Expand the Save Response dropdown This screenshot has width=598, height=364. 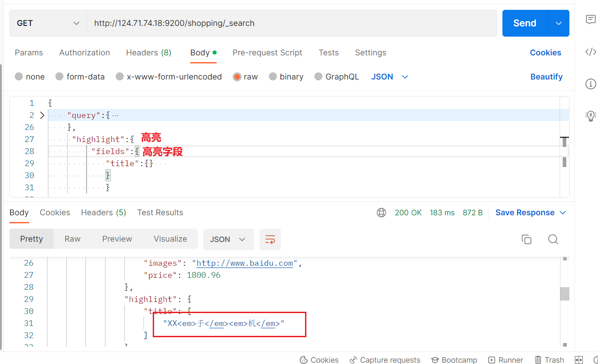pos(562,213)
